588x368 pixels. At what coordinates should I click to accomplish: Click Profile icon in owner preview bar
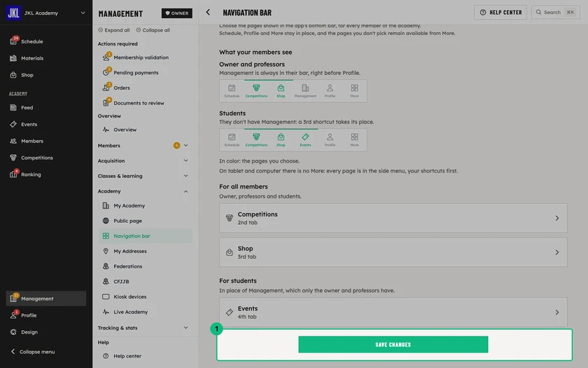pos(330,88)
